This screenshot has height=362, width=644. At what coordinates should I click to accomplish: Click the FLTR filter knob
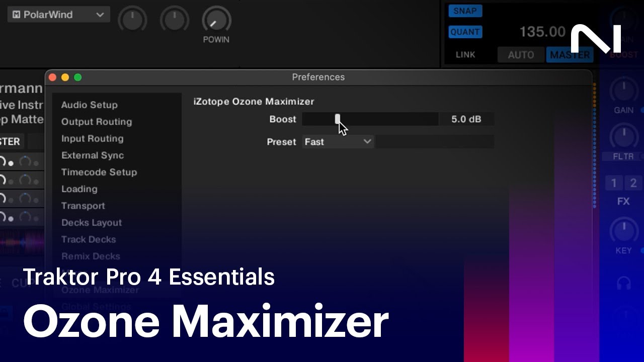click(624, 137)
